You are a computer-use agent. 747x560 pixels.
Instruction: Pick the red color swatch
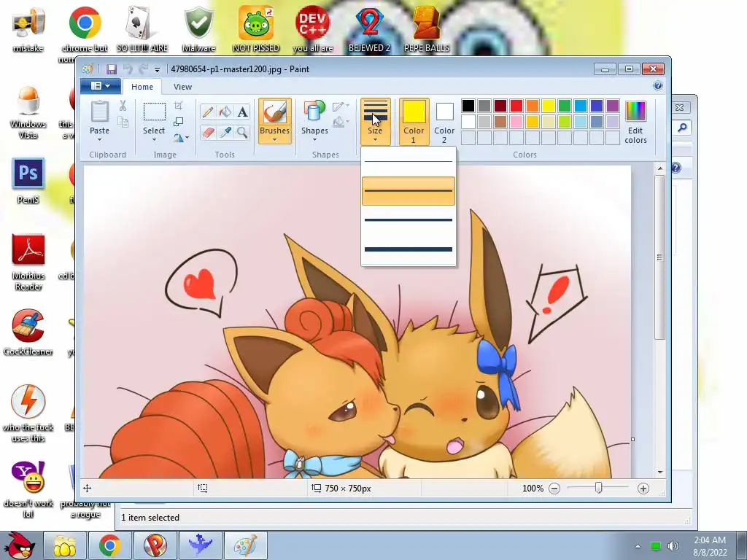(516, 106)
